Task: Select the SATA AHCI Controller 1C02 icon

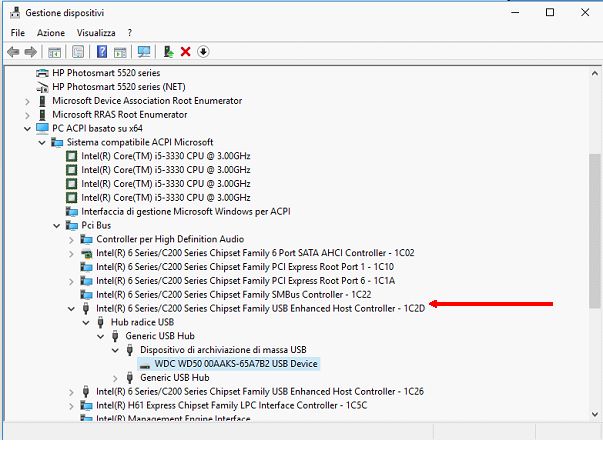Action: tap(86, 253)
